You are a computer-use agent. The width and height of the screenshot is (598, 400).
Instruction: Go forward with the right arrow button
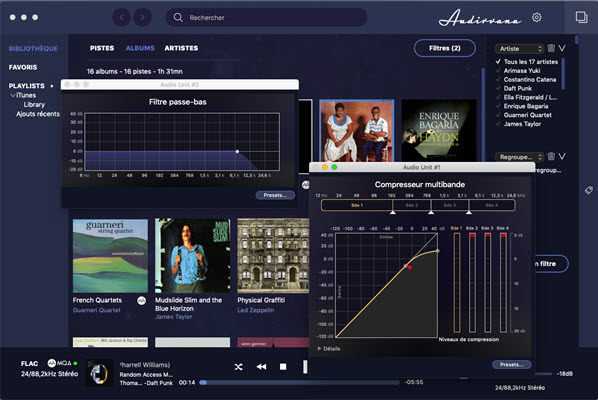142,18
